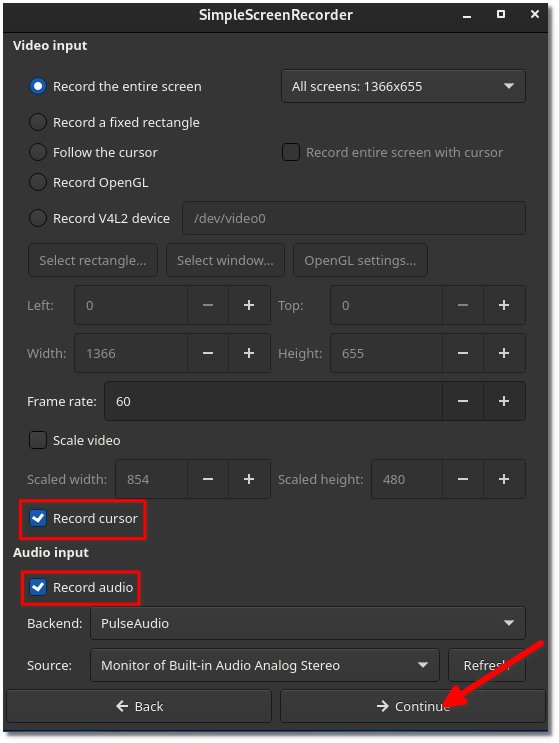The height and width of the screenshot is (743, 559).
Task: Increase frame rate with plus button
Action: [504, 401]
